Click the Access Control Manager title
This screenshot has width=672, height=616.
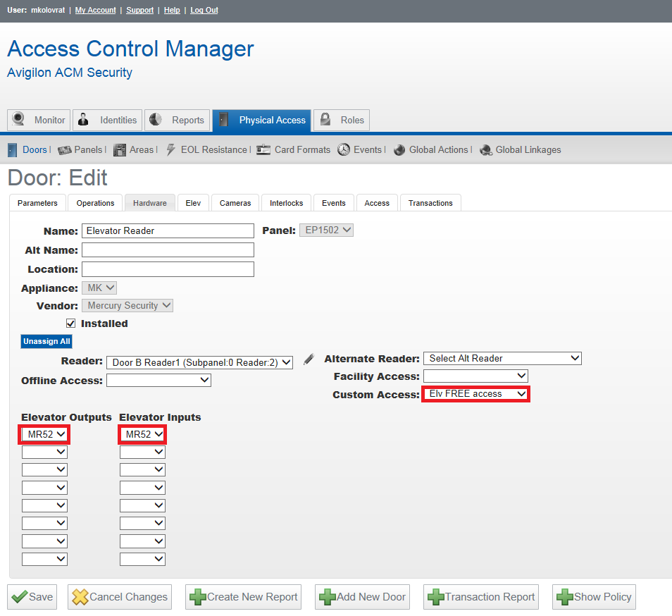tap(131, 49)
